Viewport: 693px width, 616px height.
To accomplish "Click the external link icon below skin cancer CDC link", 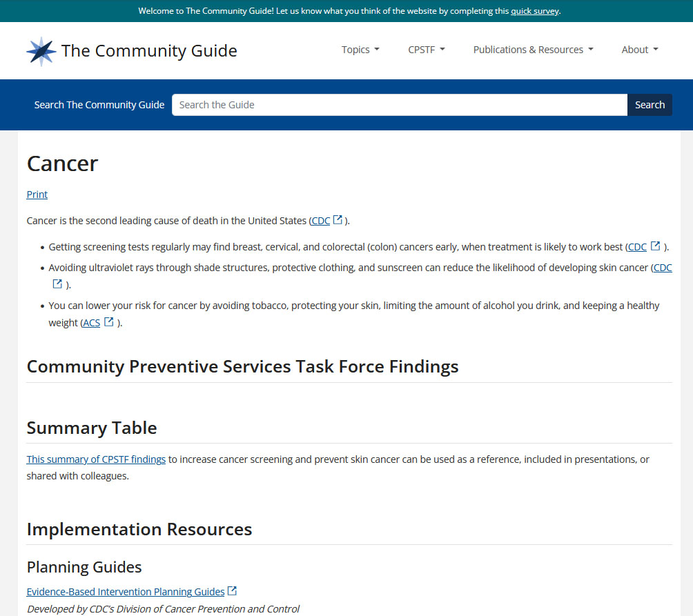I will pyautogui.click(x=56, y=283).
